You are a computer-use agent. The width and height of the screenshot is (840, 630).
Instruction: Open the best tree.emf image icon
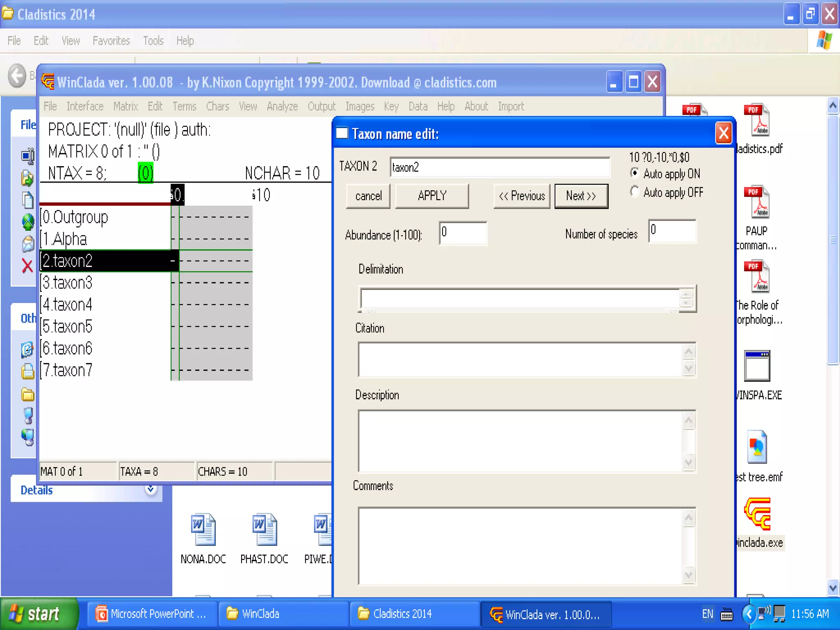(x=757, y=447)
